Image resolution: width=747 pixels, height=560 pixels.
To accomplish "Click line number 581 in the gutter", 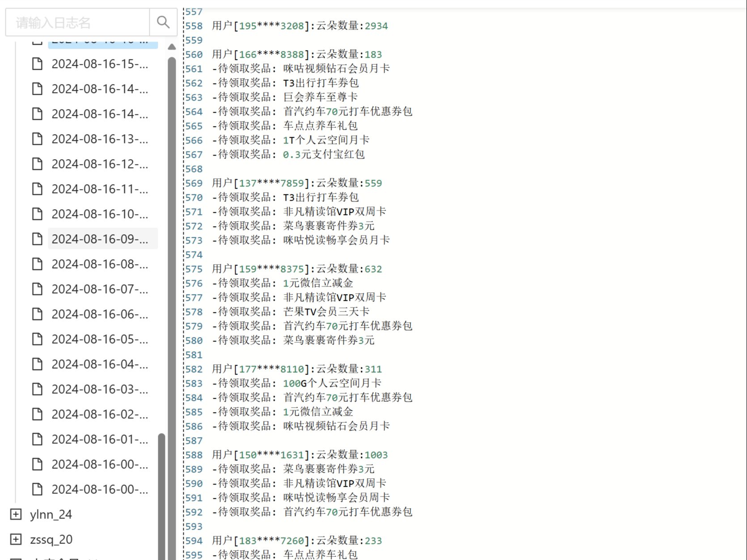I will (x=194, y=355).
